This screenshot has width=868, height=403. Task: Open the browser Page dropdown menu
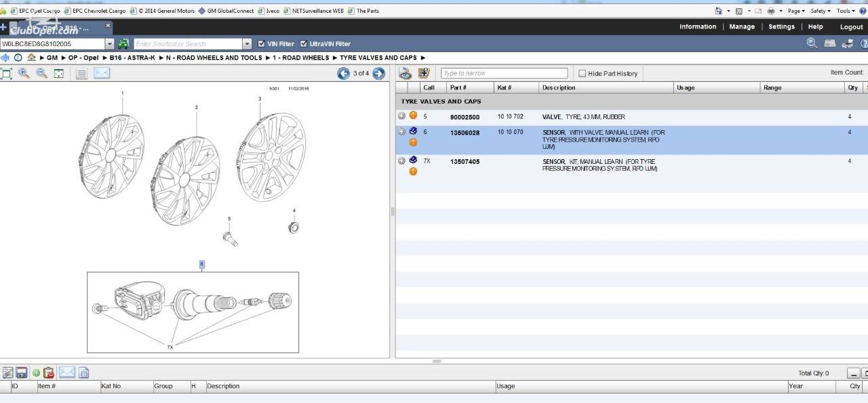pos(796,11)
